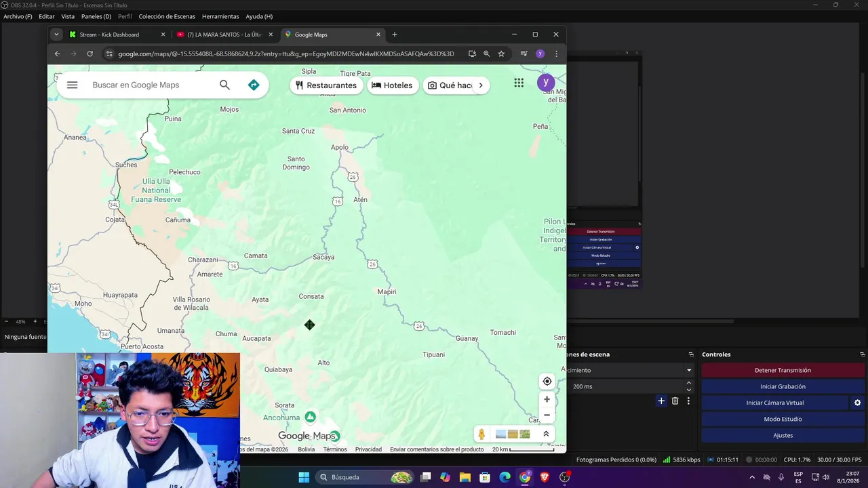View site information icon in address bar
Viewport: 868px width, 488px height.
[x=109, y=54]
